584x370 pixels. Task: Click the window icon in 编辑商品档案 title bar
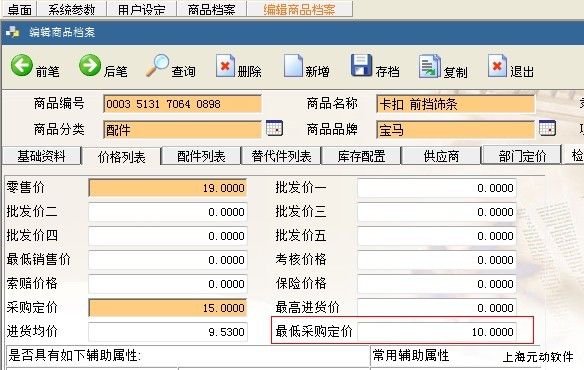point(13,32)
